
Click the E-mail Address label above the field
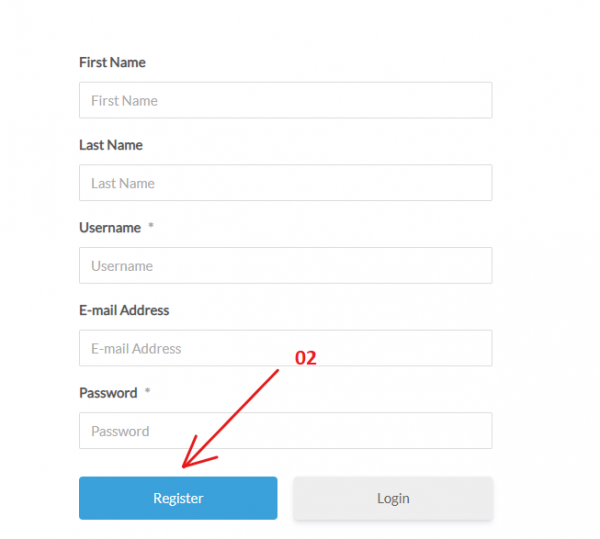coord(124,310)
